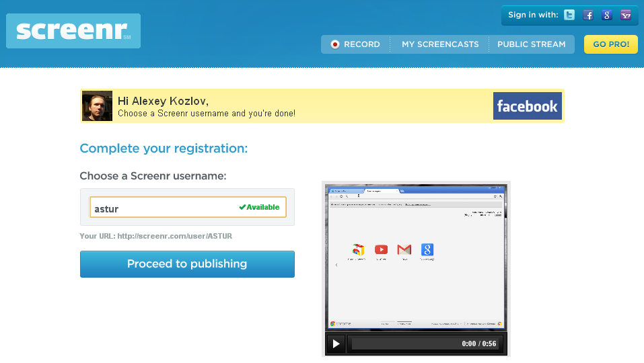
Task: Sign in with the Facebook icon
Action: pyautogui.click(x=588, y=15)
